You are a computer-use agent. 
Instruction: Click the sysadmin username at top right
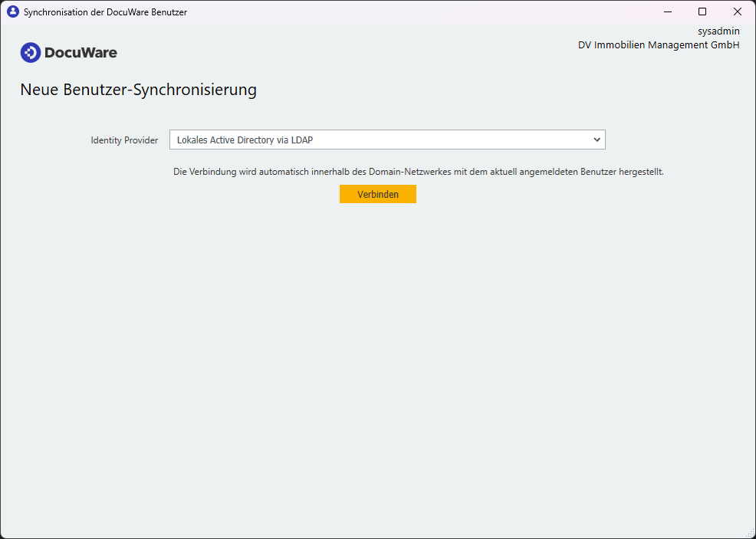pos(718,31)
